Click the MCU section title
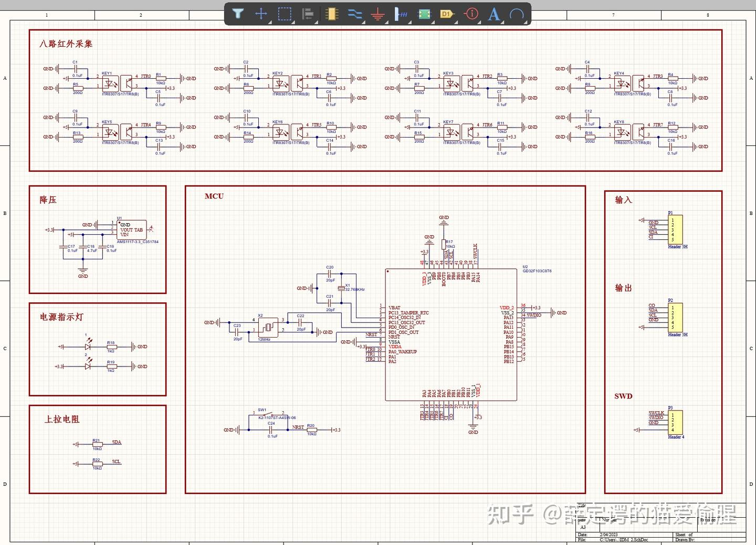 (214, 196)
